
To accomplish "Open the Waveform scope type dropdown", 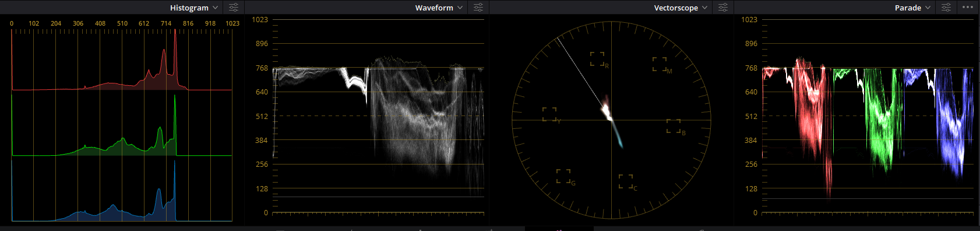I will 439,8.
